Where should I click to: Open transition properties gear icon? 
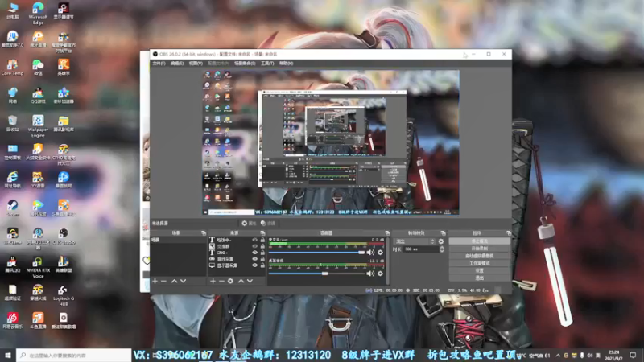coord(441,241)
